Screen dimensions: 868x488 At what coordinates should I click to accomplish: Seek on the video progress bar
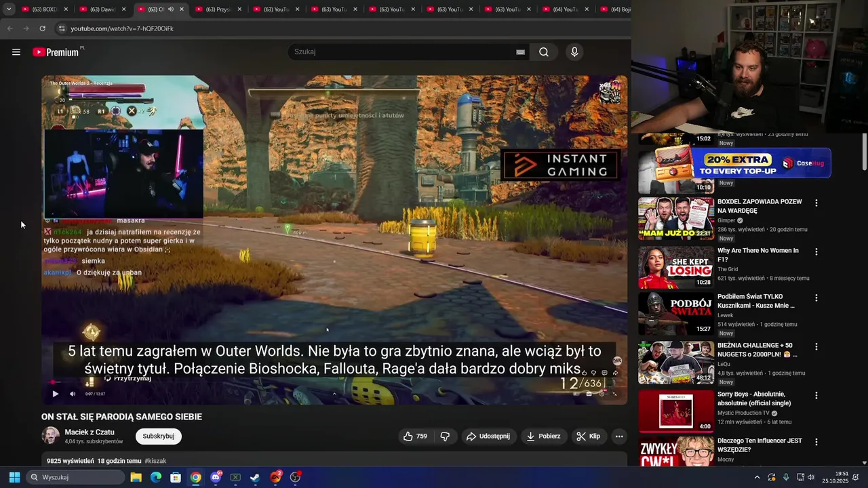pos(334,383)
